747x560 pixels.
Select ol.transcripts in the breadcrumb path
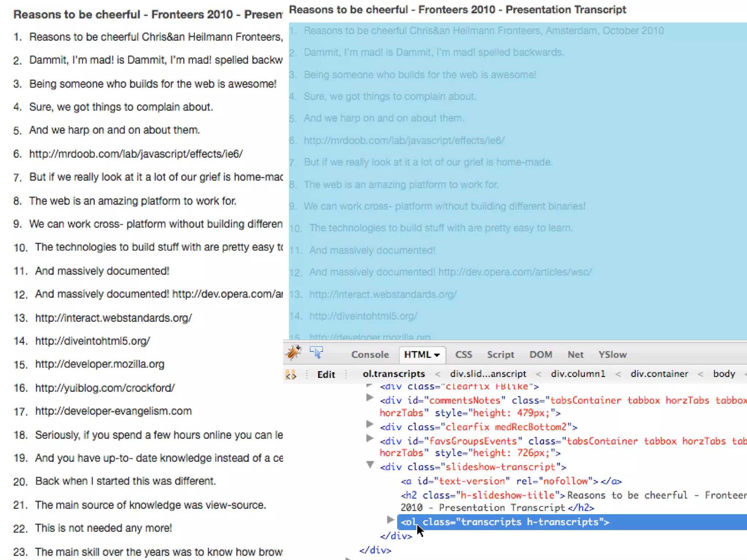click(x=394, y=374)
